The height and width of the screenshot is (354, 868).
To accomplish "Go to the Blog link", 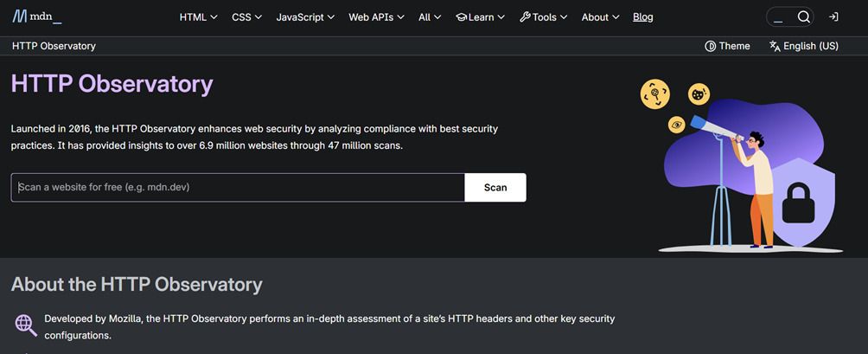I will 642,16.
